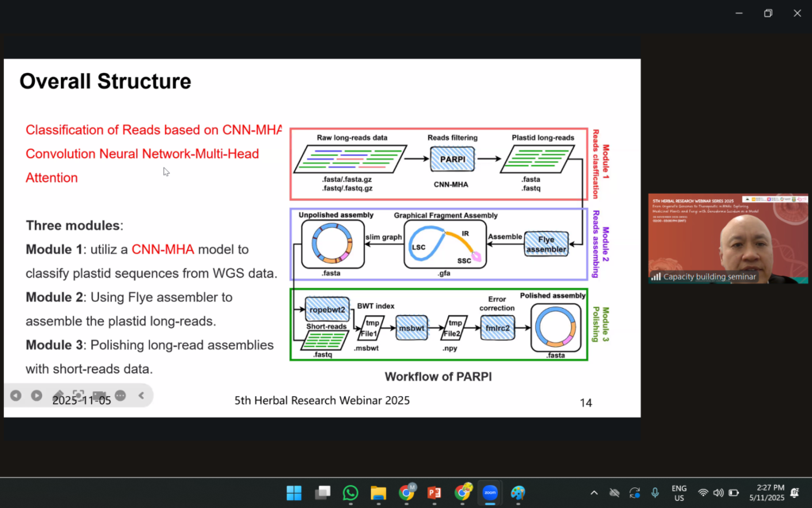Expand the hidden system tray icons

(x=594, y=493)
